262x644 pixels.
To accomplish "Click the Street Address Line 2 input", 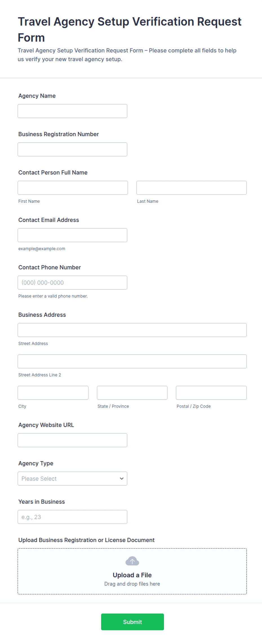I will pyautogui.click(x=132, y=361).
